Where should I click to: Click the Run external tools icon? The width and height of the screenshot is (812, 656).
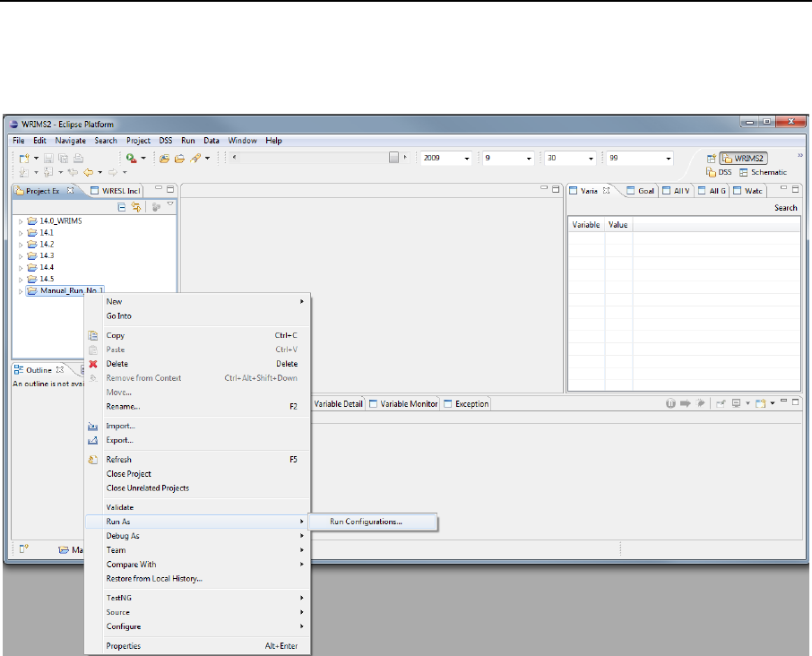point(132,159)
